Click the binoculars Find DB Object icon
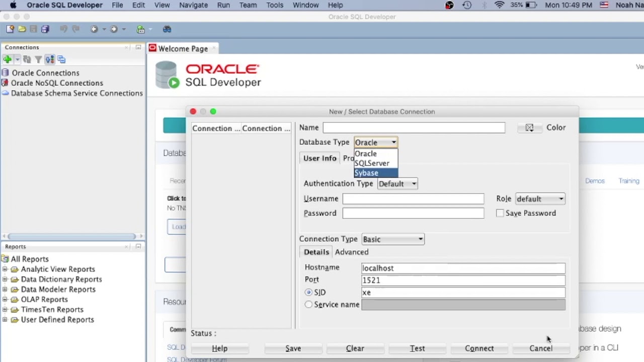644x362 pixels. 167,29
